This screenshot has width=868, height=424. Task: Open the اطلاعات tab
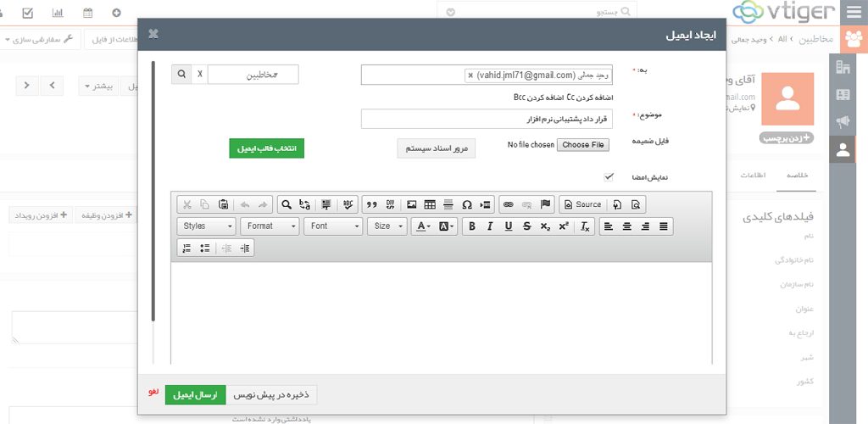754,174
